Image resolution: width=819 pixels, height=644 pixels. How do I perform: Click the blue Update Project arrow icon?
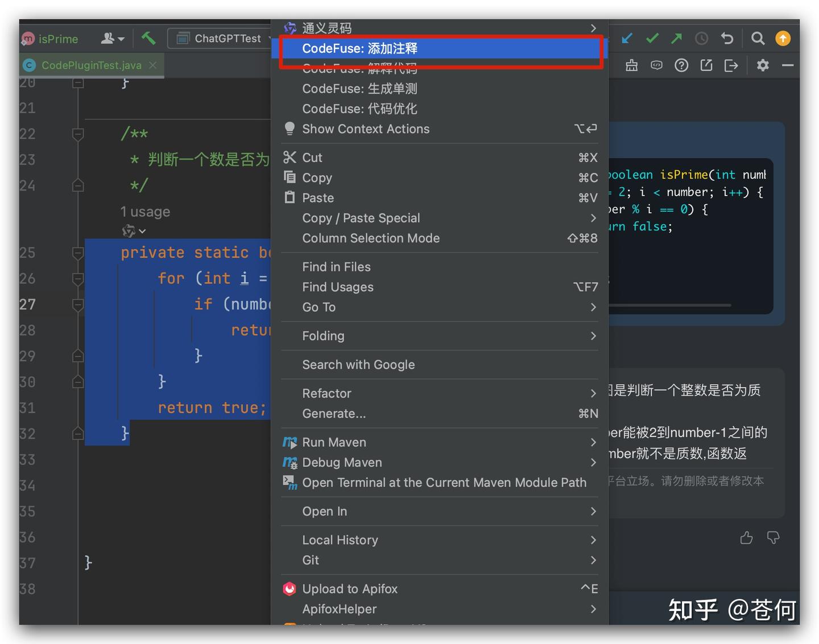[627, 38]
